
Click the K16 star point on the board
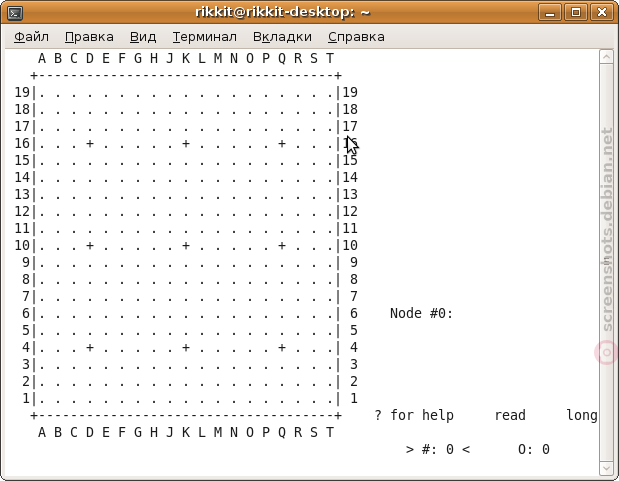(x=186, y=143)
